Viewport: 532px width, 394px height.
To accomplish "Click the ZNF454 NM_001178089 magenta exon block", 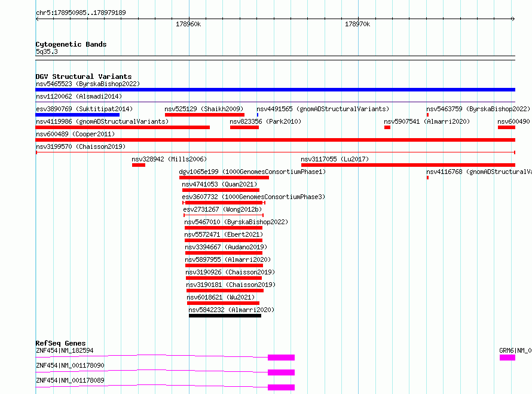I will 282,387.
